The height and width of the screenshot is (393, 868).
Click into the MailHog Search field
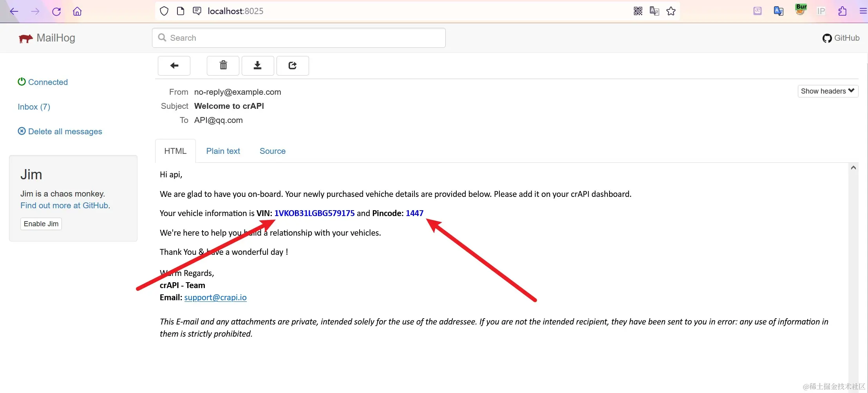coord(299,38)
